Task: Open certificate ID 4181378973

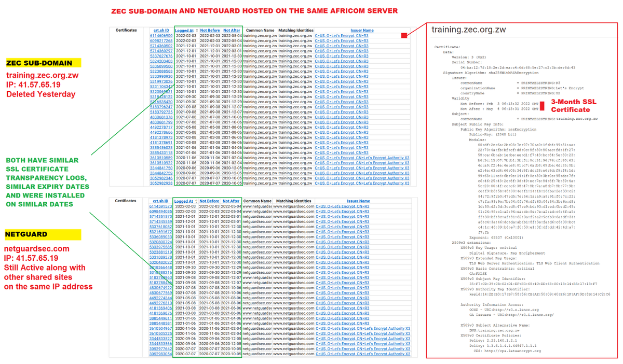Action: click(x=161, y=137)
